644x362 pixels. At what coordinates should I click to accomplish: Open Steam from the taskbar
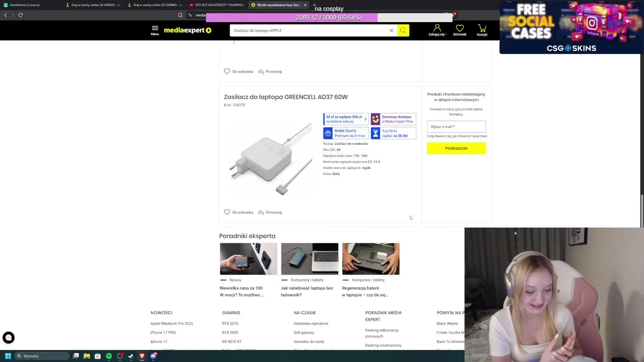(x=131, y=356)
